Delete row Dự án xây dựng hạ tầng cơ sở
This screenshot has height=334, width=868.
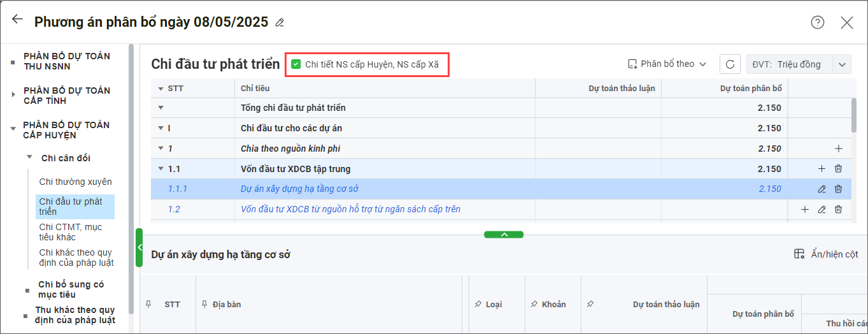(838, 189)
